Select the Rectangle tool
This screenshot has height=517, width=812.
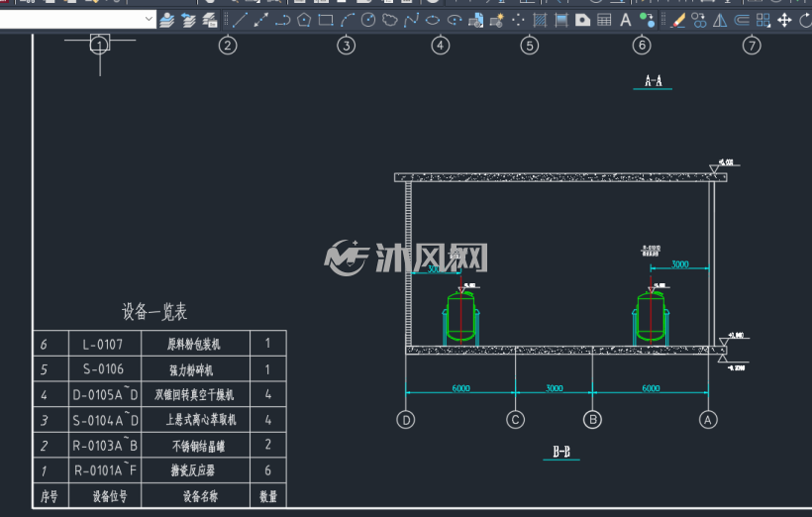pyautogui.click(x=326, y=20)
